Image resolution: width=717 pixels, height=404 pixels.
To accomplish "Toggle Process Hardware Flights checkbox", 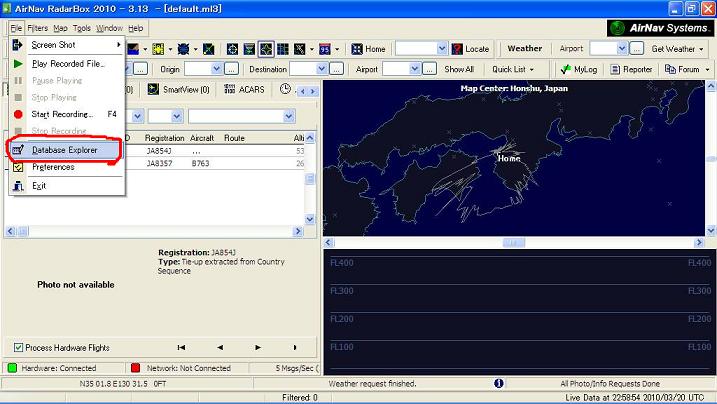I will 18,348.
